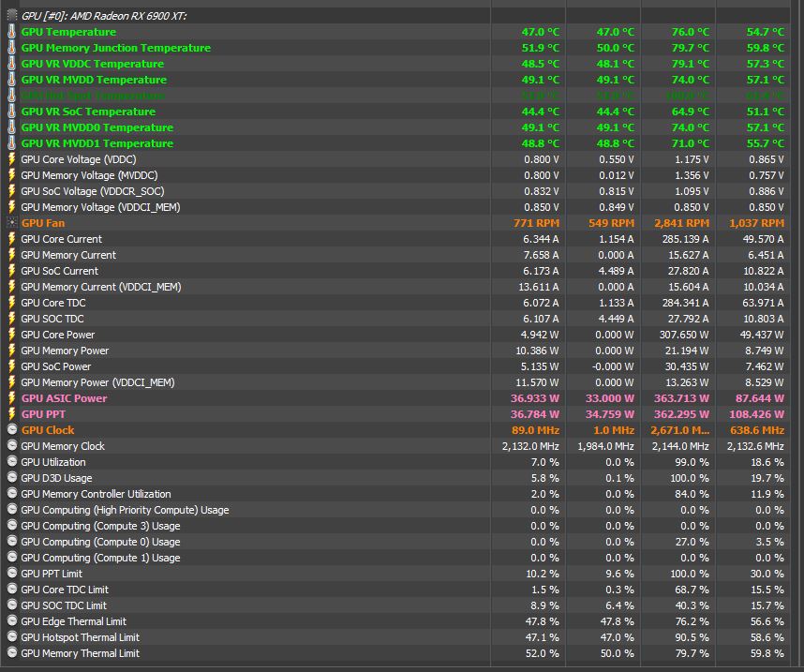Select the GPU Memory Voltage (VDDCI_MEM) label
Screen dimensions: 804x672
coord(100,207)
